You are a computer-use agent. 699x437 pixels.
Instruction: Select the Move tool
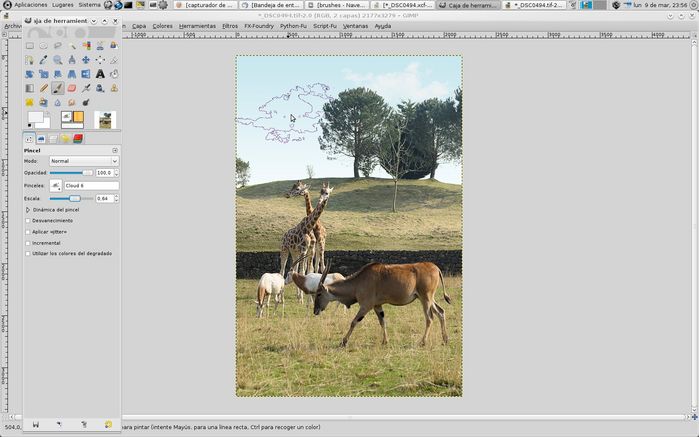click(86, 60)
